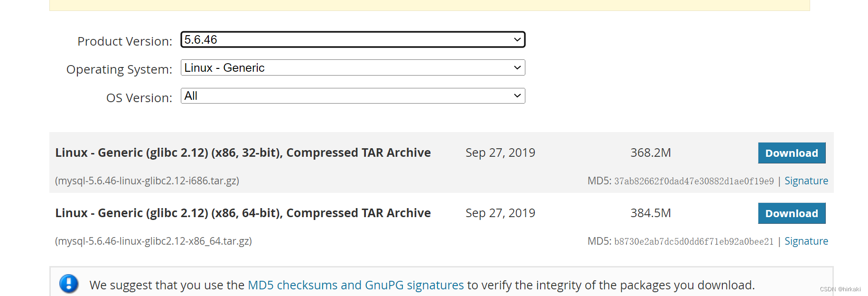Open the Product Version dropdown showing 5.6.46
The height and width of the screenshot is (296, 868).
[x=353, y=39]
